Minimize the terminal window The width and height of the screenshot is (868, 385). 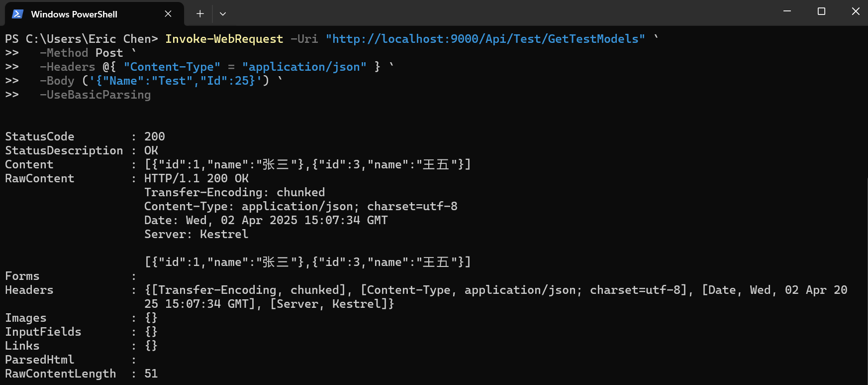(787, 11)
